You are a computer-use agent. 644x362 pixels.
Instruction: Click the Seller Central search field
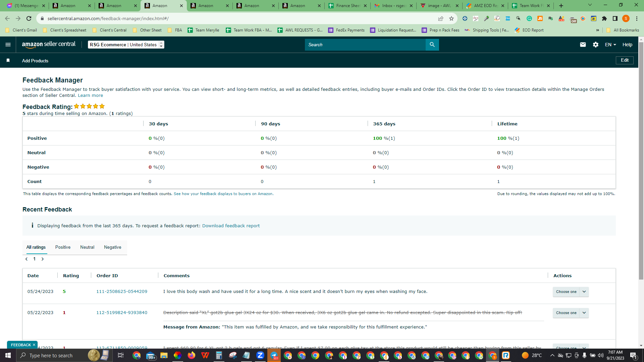pos(365,45)
